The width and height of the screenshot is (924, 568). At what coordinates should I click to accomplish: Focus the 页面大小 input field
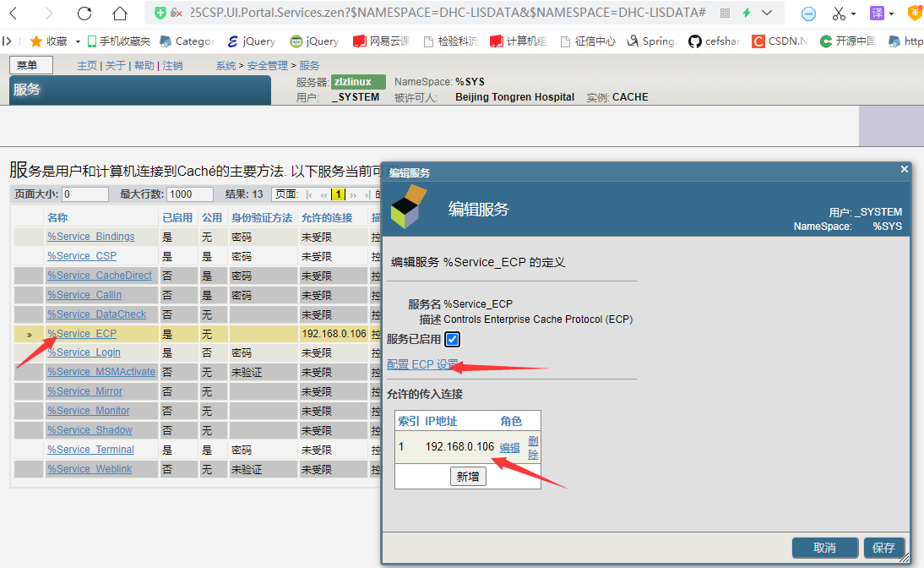(x=84, y=194)
